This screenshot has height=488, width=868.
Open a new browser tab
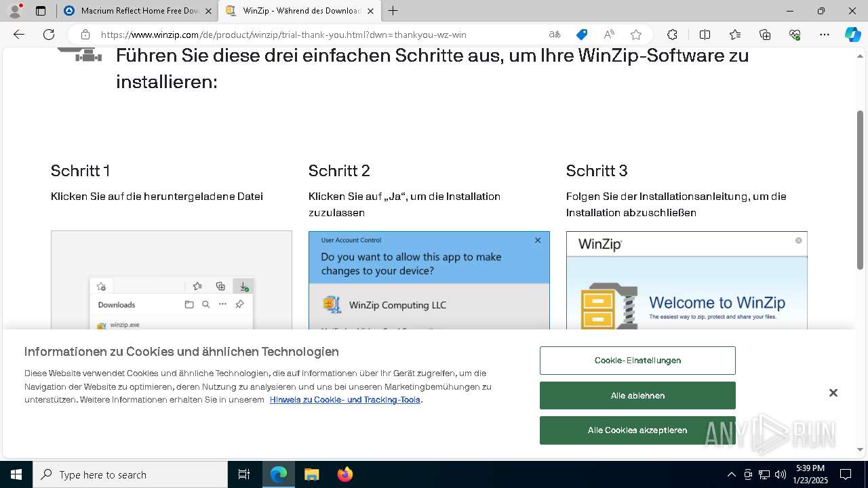click(393, 11)
